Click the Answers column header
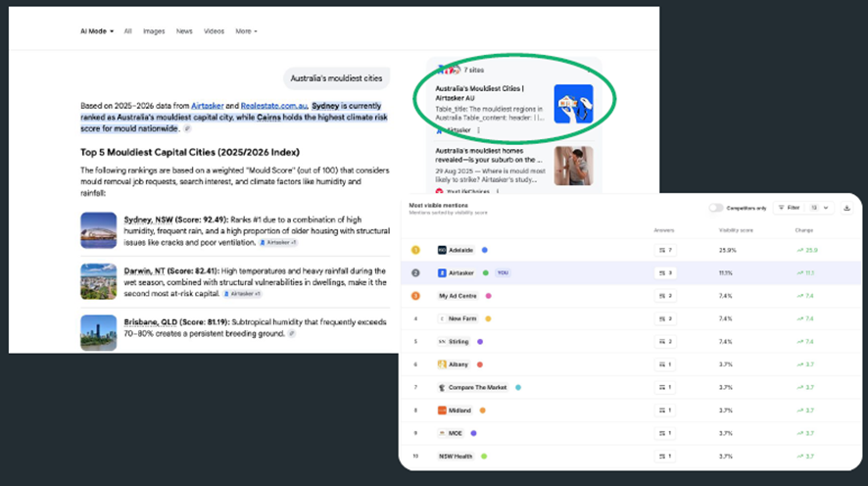The height and width of the screenshot is (486, 868). coord(663,230)
